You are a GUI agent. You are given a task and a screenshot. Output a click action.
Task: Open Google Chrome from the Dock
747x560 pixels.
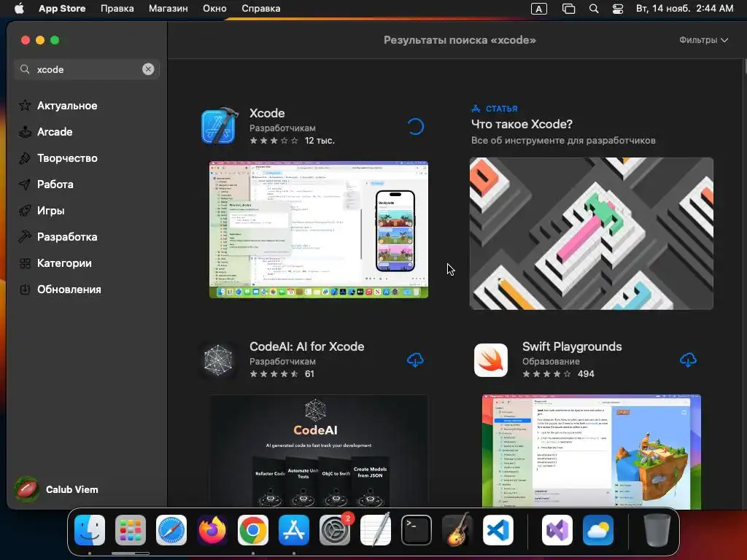[253, 530]
